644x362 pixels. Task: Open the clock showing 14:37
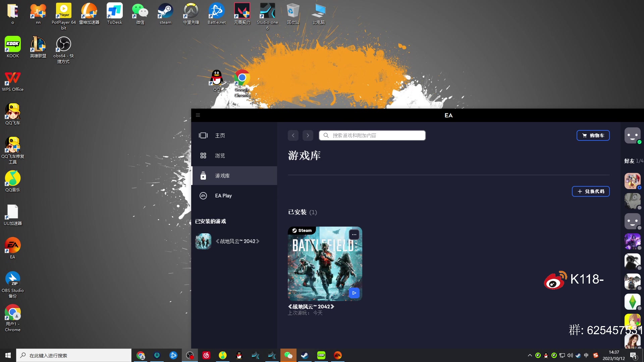[614, 355]
